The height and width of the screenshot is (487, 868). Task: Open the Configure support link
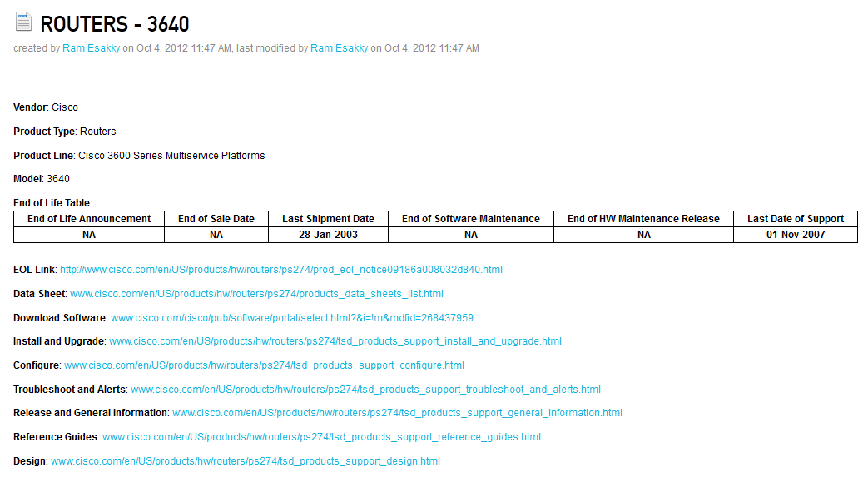click(x=264, y=365)
